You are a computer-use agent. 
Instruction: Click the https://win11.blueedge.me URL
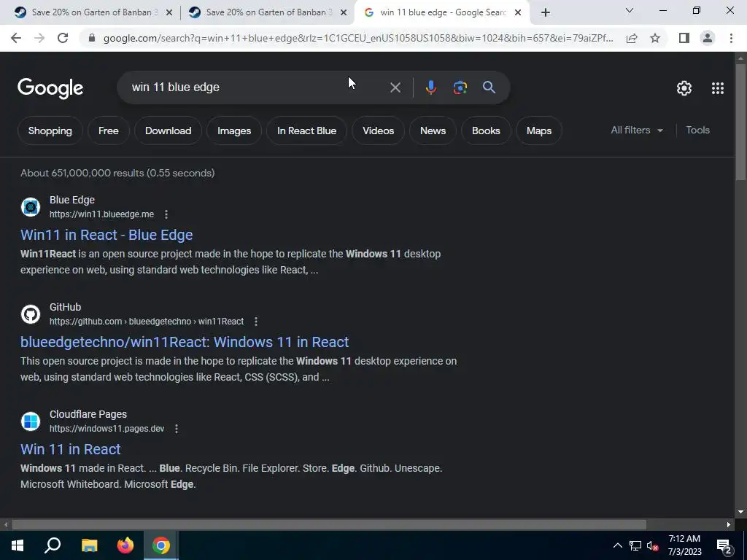pos(101,214)
